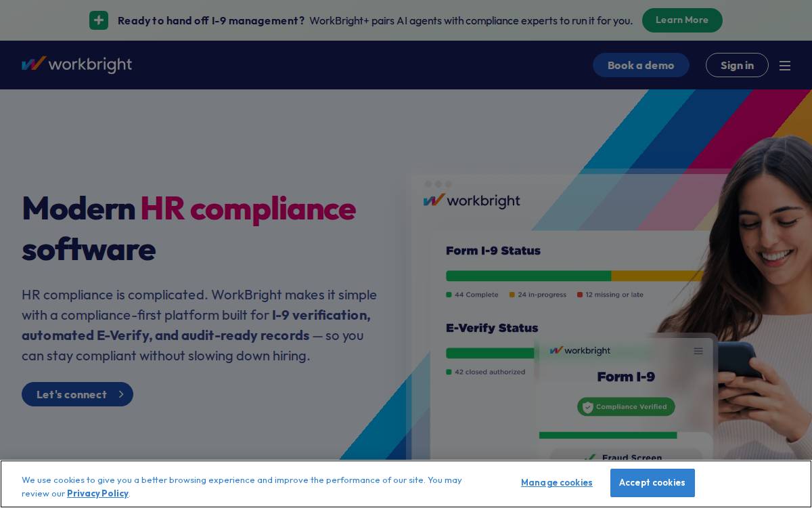The height and width of the screenshot is (508, 812).
Task: Accept cookies on the banner
Action: coord(652,483)
